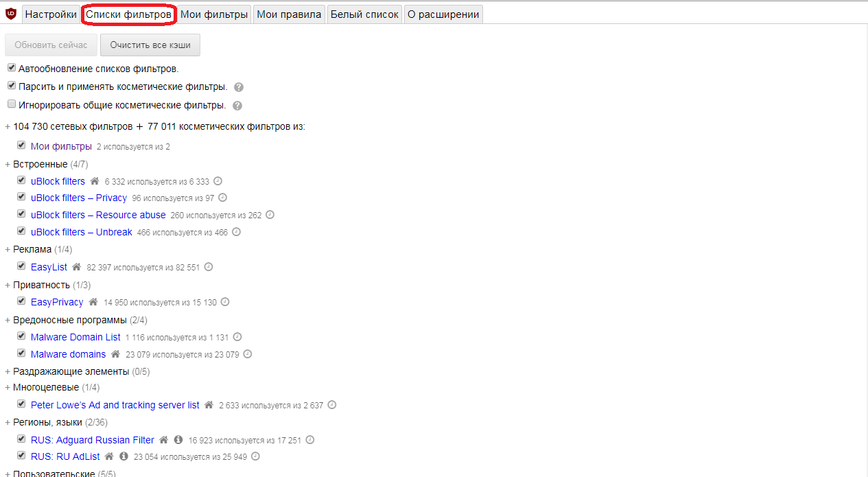Screen dimensions: 868x477
Task: Uncheck the EasyList filter list
Action: pyautogui.click(x=21, y=266)
